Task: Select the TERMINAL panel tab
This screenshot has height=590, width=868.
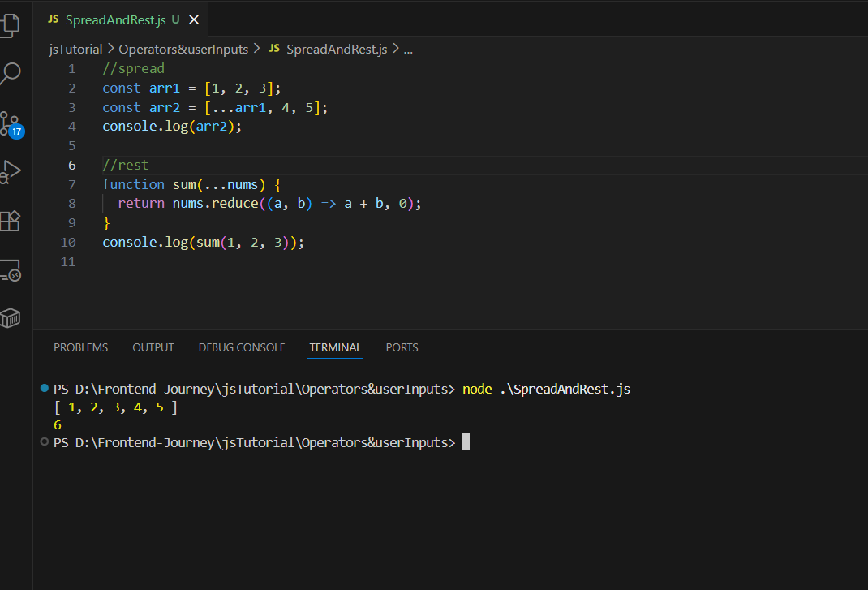Action: (x=335, y=347)
